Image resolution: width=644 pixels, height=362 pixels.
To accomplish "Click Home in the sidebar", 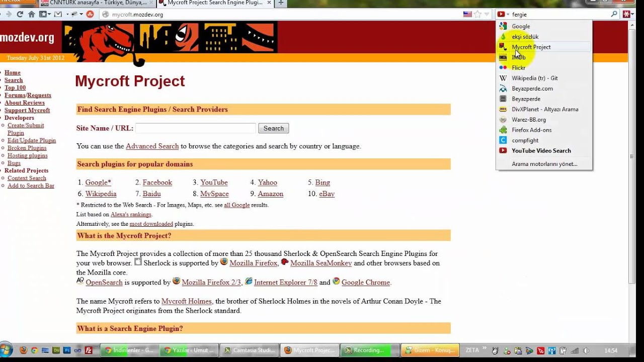I will [x=13, y=72].
